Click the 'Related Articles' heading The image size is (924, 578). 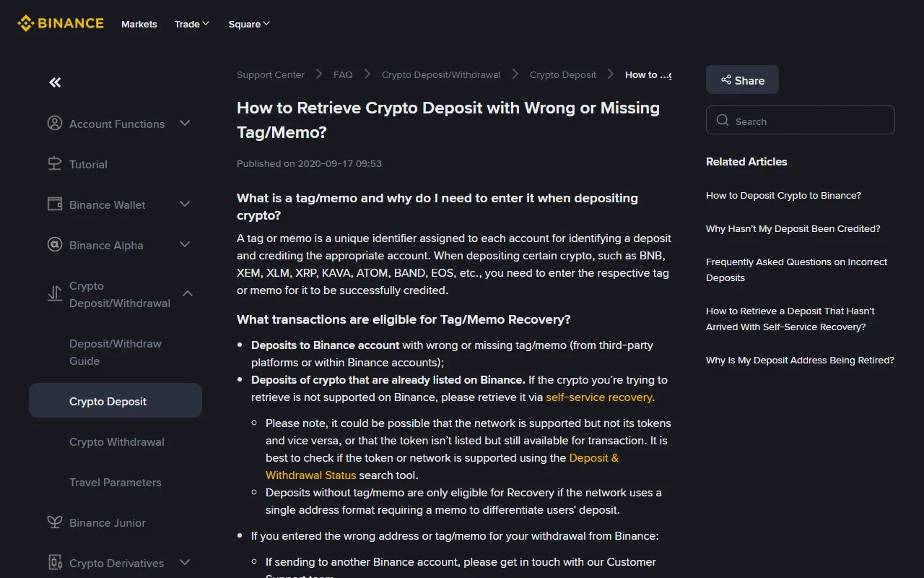pos(746,161)
